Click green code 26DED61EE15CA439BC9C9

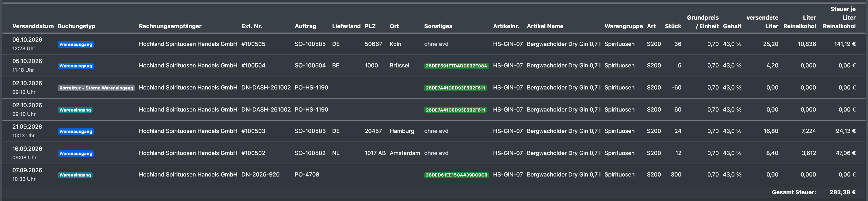click(x=457, y=175)
